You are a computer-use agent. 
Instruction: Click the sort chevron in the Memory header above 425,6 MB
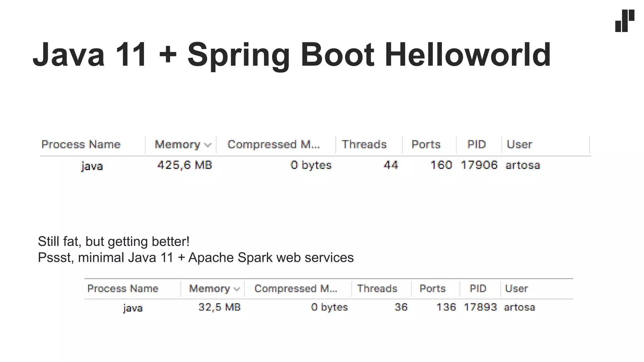click(208, 145)
